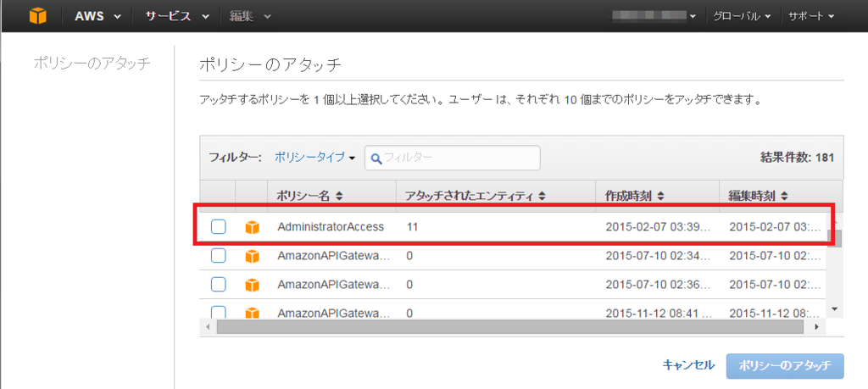Click the vertical scrollbar down arrow
This screenshot has width=868, height=389.
click(835, 308)
